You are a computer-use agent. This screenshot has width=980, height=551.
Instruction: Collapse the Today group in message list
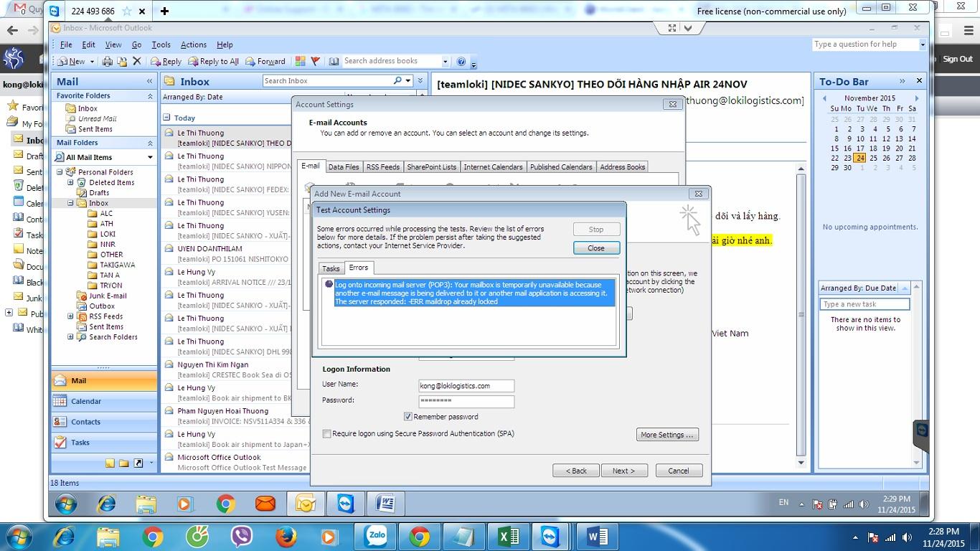click(x=166, y=118)
